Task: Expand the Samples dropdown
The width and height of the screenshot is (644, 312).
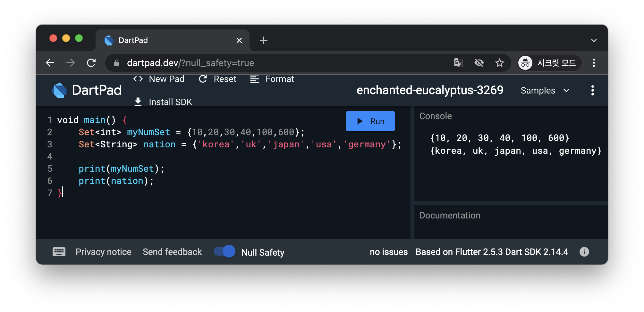Action: tap(545, 91)
